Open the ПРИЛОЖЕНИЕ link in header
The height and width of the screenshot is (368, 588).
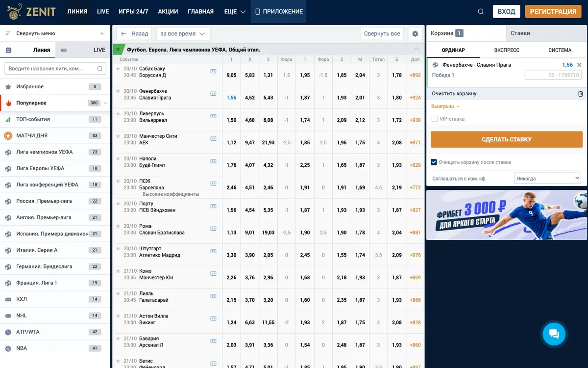279,12
